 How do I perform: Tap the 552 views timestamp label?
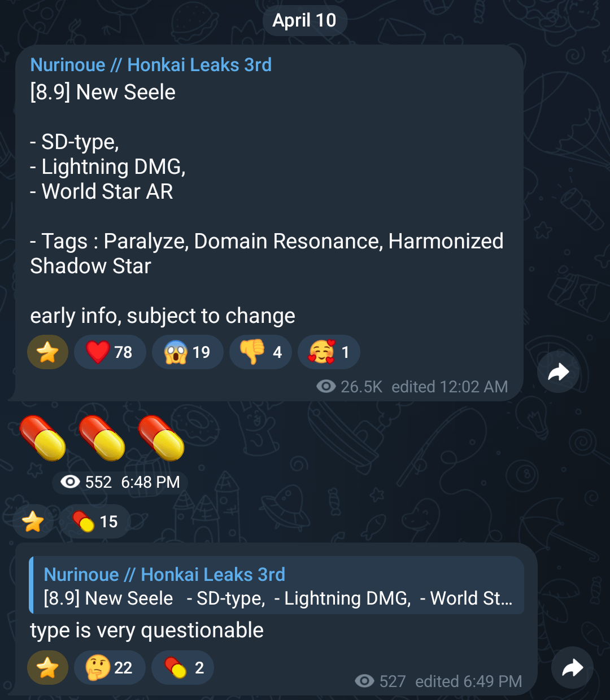120,482
